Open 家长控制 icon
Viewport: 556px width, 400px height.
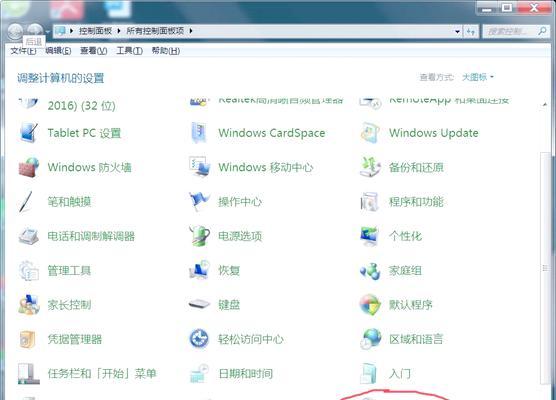28,305
